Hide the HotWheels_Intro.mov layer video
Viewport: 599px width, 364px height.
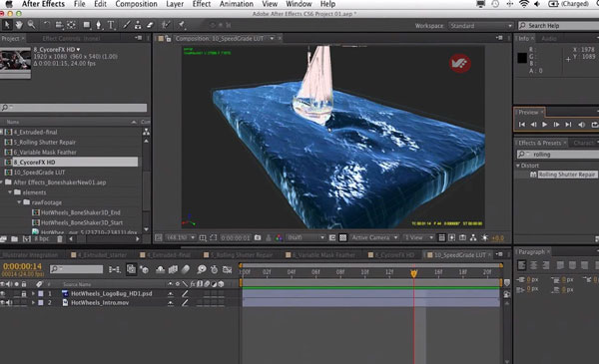coord(3,302)
